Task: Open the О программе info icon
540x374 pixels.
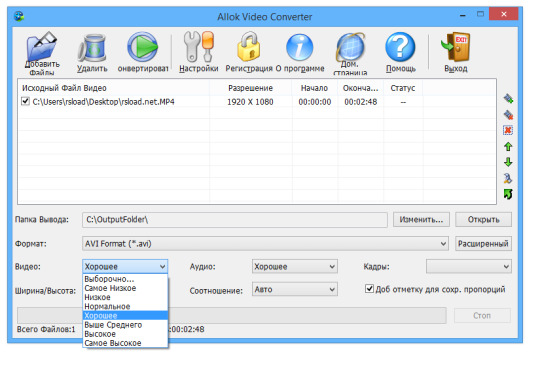Action: pyautogui.click(x=300, y=48)
